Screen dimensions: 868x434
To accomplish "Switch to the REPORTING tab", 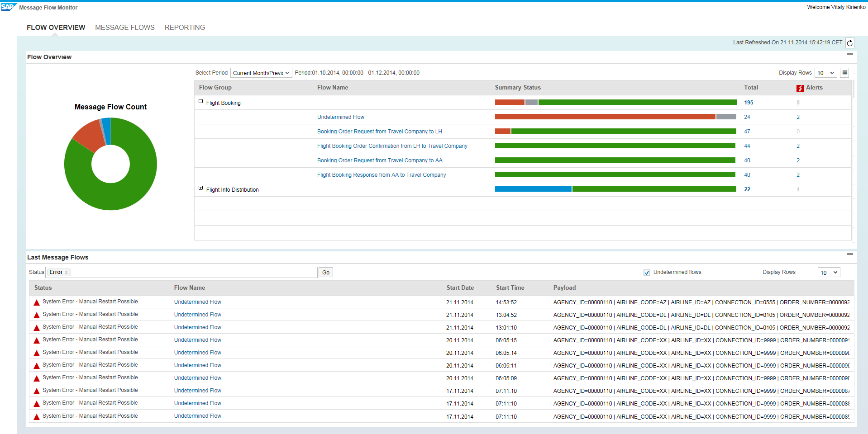I will [185, 28].
